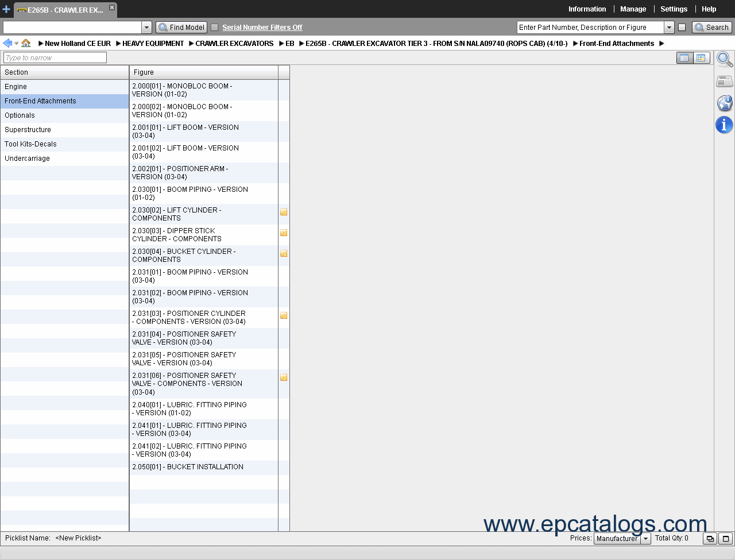Navigate to EB breadcrumb

pos(290,44)
